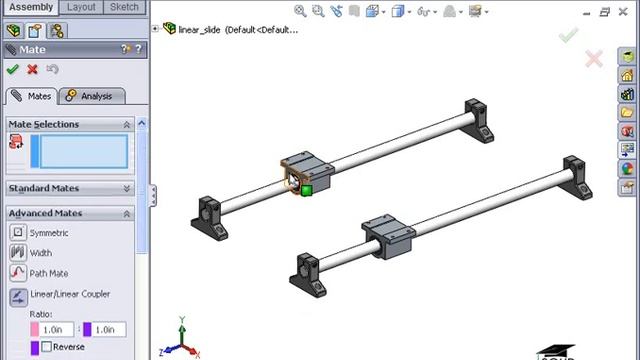Click Zoom to Area icon
This screenshot has height=360, width=640.
(318, 11)
